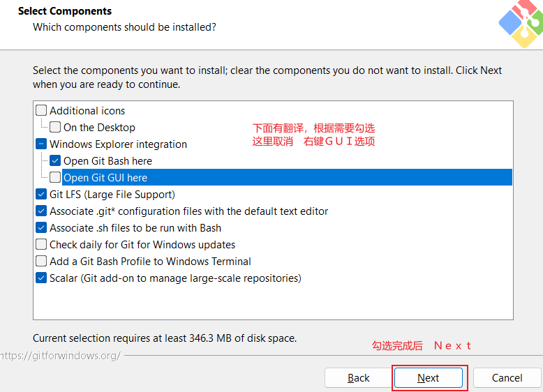The height and width of the screenshot is (392, 543).
Task: Click the Git logo icon
Action: tap(521, 24)
